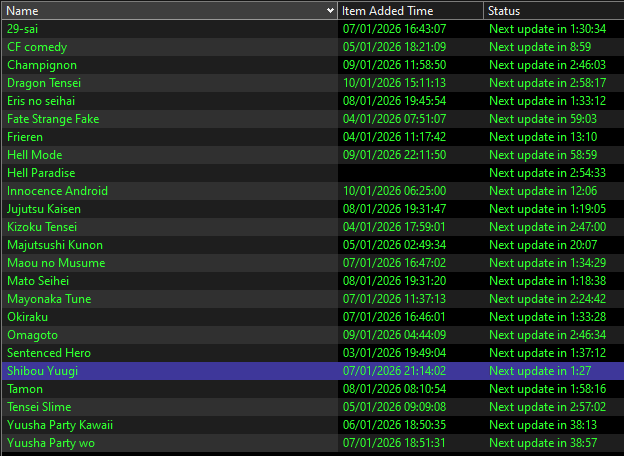Click status Next update in 58:59
Viewport: 624px width, 456px height.
pyautogui.click(x=543, y=155)
